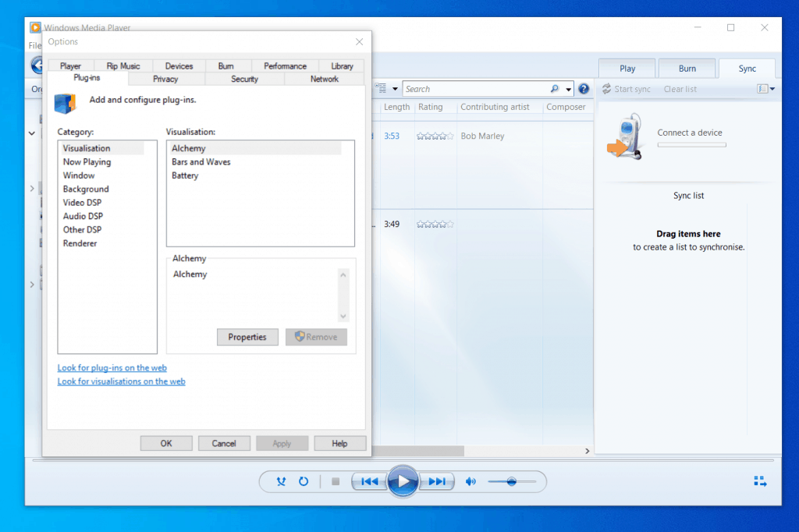Select the Bob Marley artist cell
Viewport: 799px width, 532px height.
pyautogui.click(x=482, y=136)
